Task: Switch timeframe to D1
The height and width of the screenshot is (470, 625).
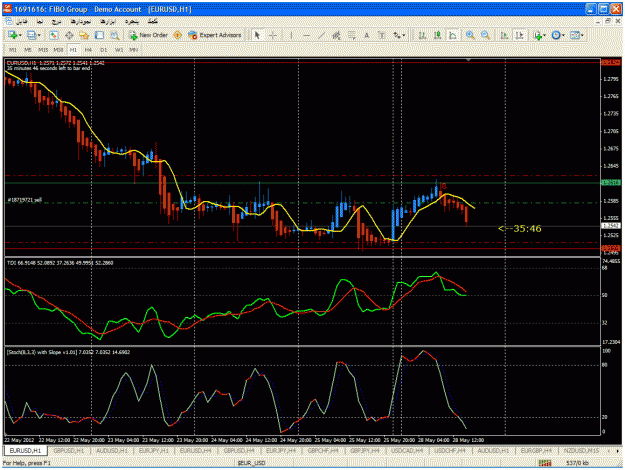Action: click(104, 50)
